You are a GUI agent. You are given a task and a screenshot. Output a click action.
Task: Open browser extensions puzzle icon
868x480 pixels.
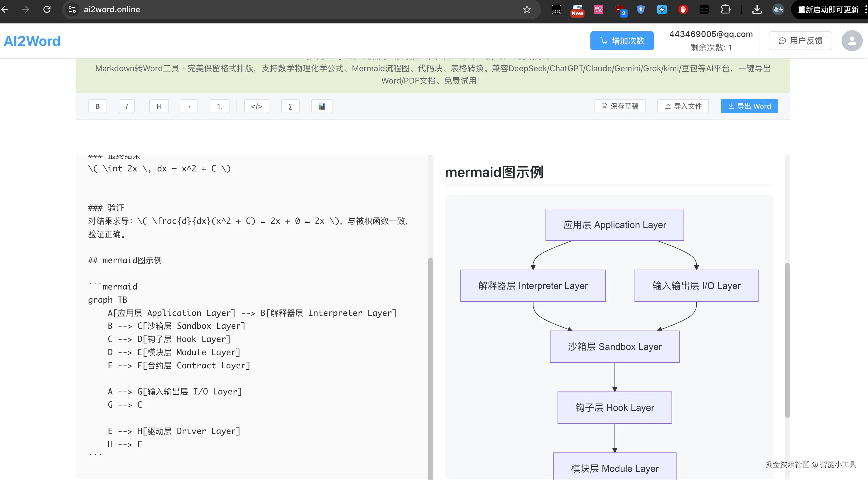(x=725, y=9)
